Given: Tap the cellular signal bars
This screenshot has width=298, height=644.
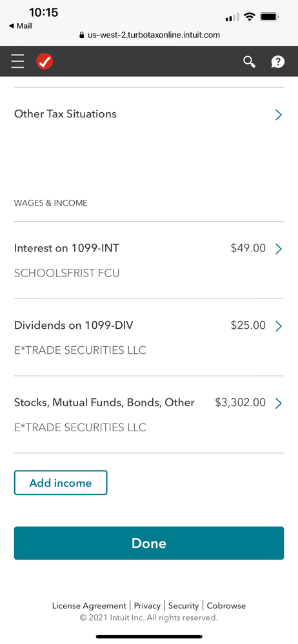Looking at the screenshot, I should point(232,17).
